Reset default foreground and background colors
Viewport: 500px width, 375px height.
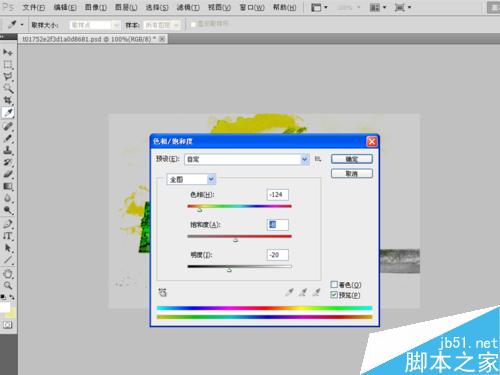pos(3,297)
